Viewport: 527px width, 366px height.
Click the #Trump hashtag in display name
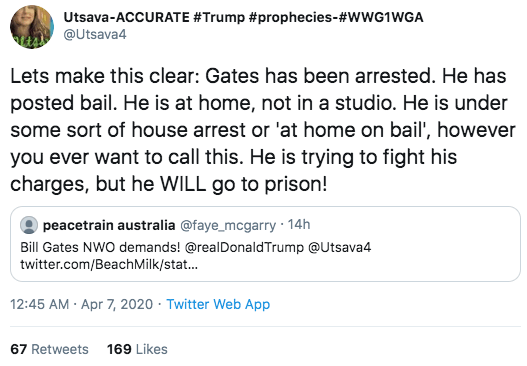coord(219,17)
